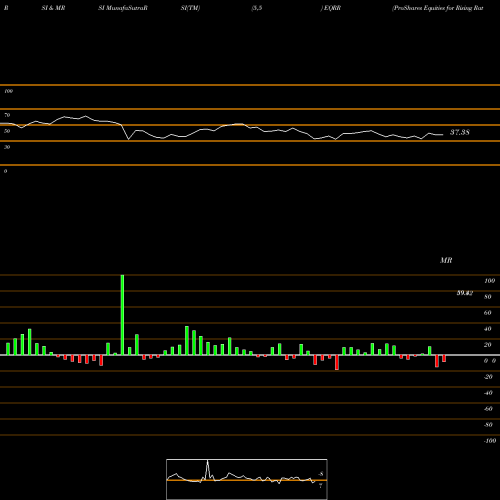Click the MR axis label 60
Image resolution: width=500 pixels, height=500 pixels.
(488, 313)
